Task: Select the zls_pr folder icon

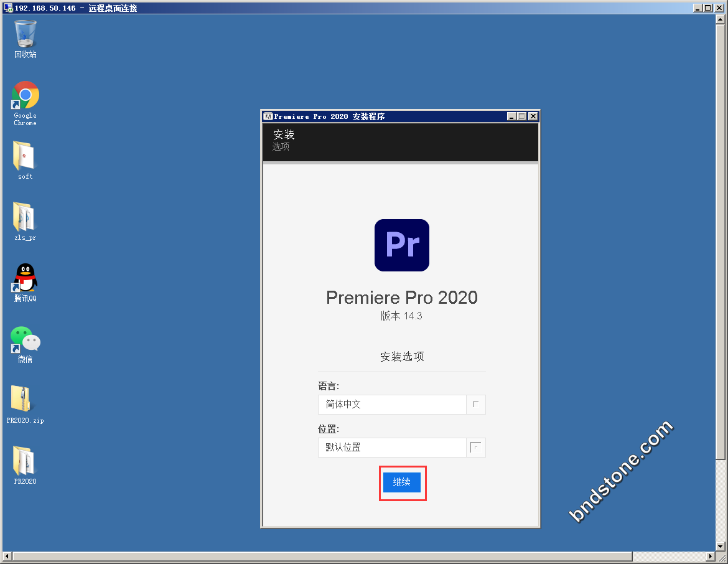Action: [25, 217]
